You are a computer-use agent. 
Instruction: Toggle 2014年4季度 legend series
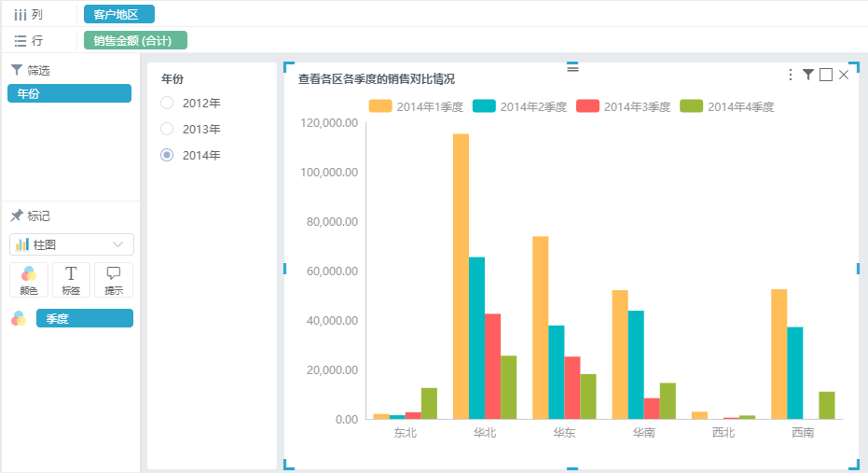point(726,106)
